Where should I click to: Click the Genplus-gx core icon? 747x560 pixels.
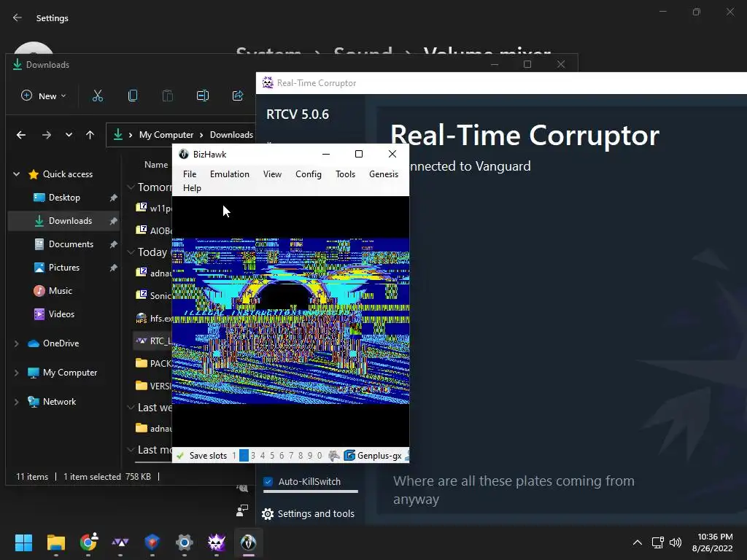pos(349,456)
